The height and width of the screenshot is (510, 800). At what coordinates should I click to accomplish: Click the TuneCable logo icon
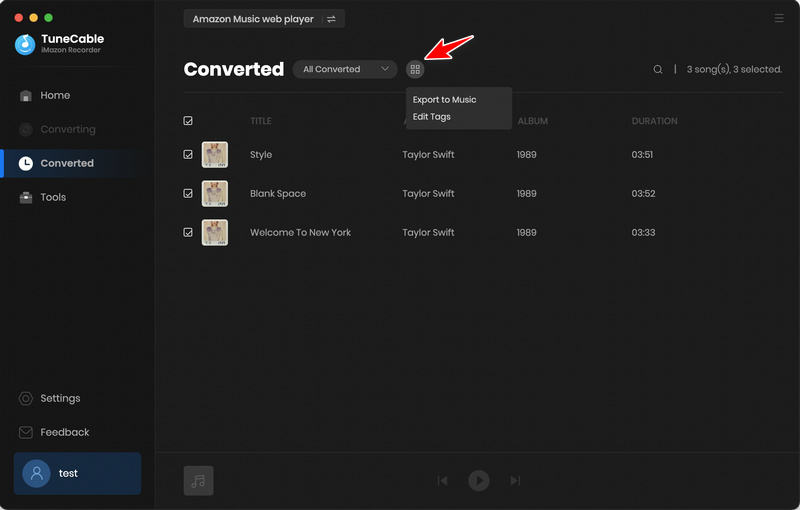(25, 44)
